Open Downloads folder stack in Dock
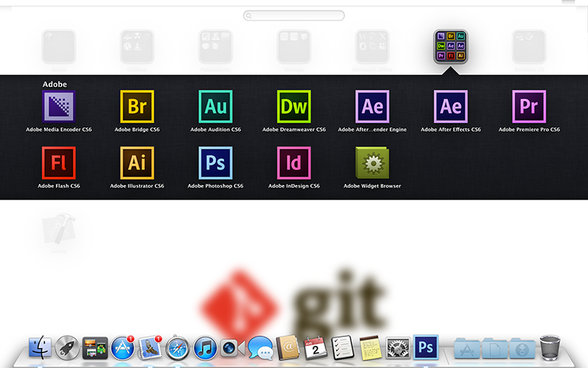Screen dimensions: 588x368 pos(522,348)
